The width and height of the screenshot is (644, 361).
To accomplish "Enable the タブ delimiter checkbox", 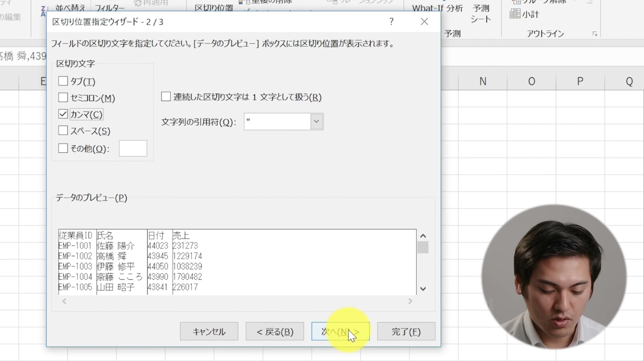I will [63, 81].
